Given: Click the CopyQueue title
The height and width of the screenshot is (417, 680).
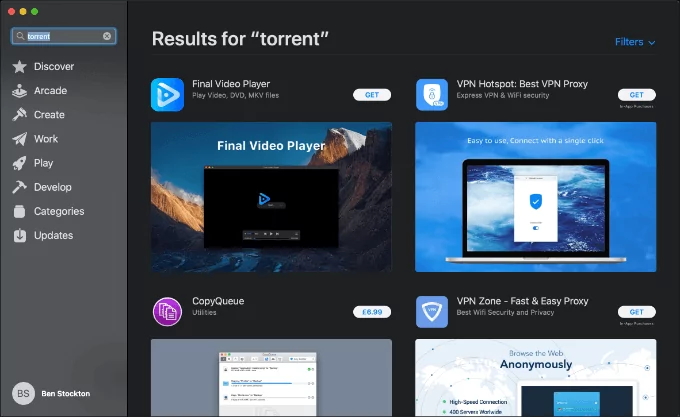Looking at the screenshot, I should [218, 301].
